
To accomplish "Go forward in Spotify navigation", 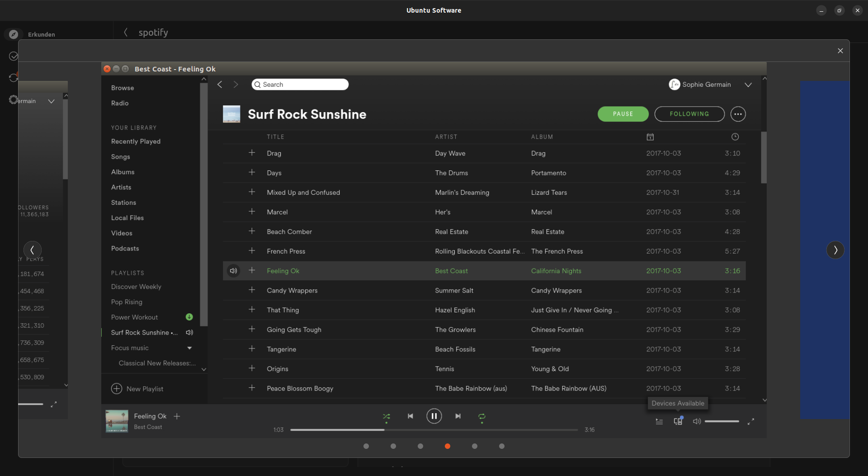I will (236, 85).
